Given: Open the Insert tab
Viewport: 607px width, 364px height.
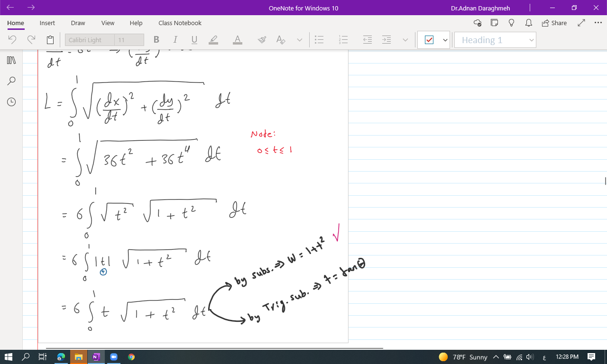Looking at the screenshot, I should (x=47, y=23).
